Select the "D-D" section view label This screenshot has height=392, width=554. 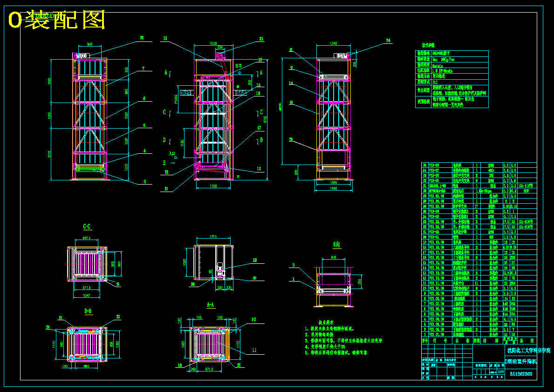(x=88, y=311)
